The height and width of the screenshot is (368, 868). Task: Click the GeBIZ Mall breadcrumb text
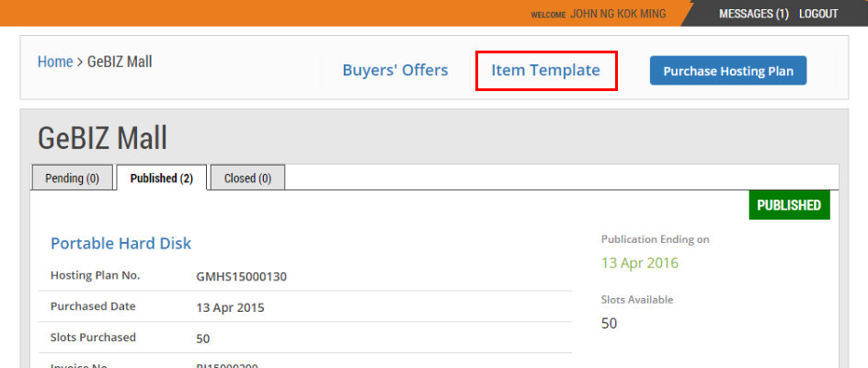click(120, 62)
